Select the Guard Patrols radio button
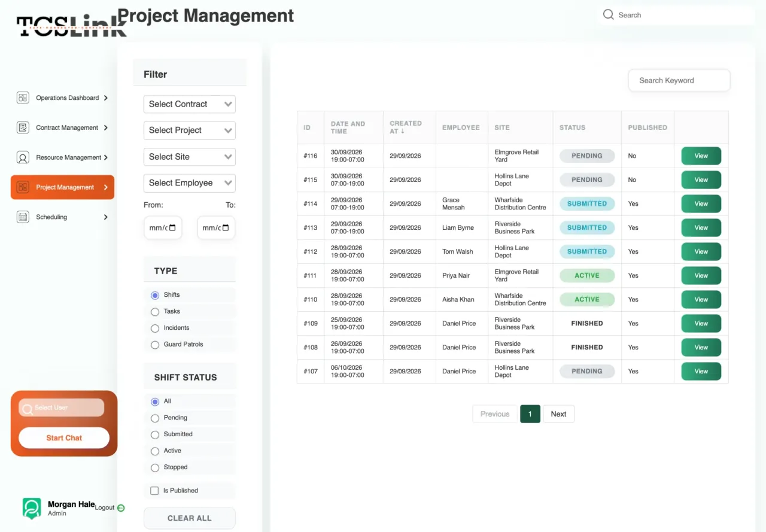The width and height of the screenshot is (766, 532). click(x=155, y=345)
